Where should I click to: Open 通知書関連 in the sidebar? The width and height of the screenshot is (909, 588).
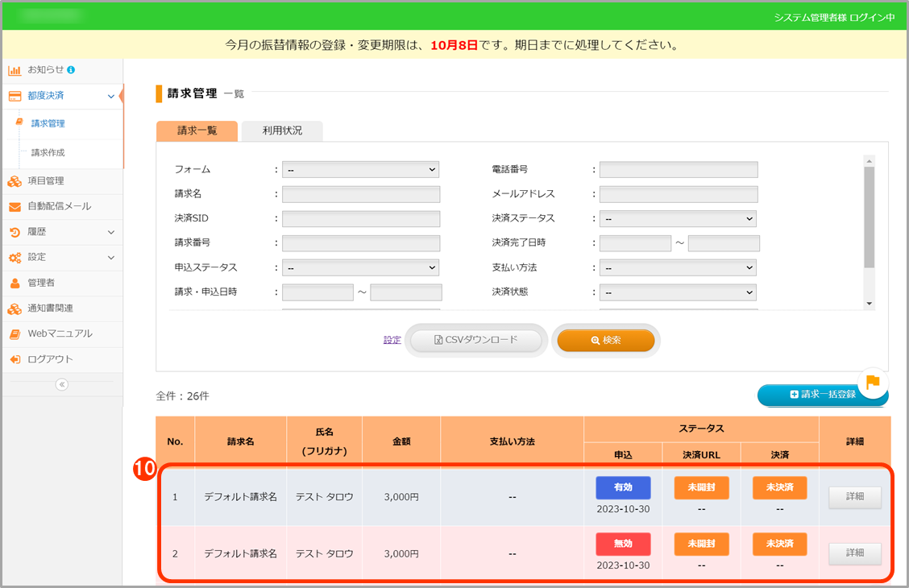pos(50,308)
